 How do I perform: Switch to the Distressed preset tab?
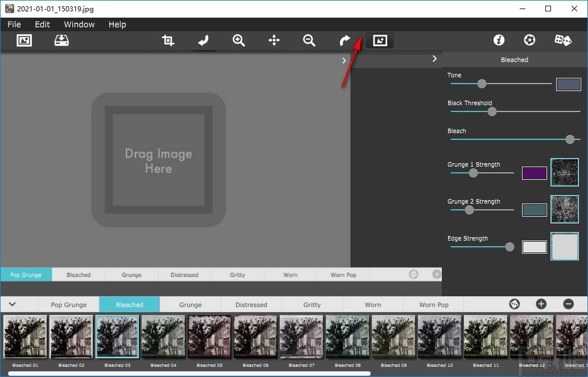pyautogui.click(x=251, y=305)
